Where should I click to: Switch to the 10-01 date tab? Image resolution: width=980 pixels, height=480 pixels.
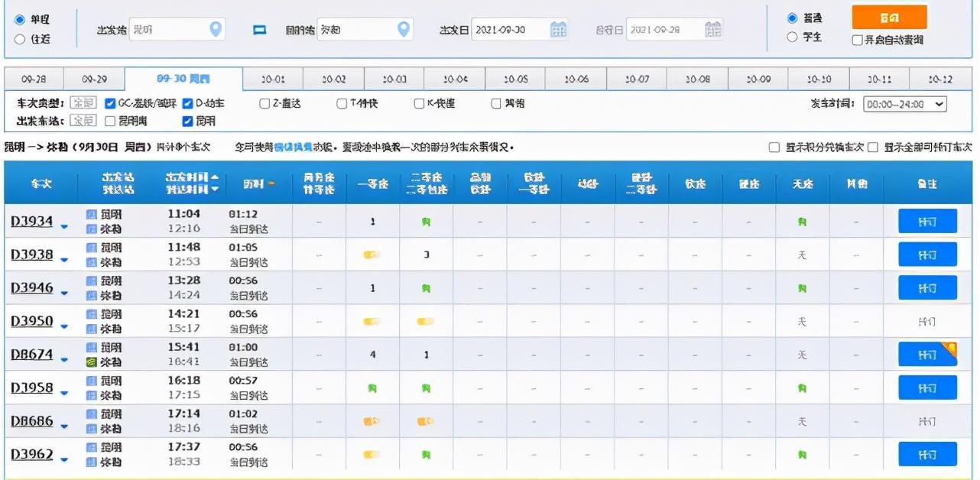[x=273, y=79]
